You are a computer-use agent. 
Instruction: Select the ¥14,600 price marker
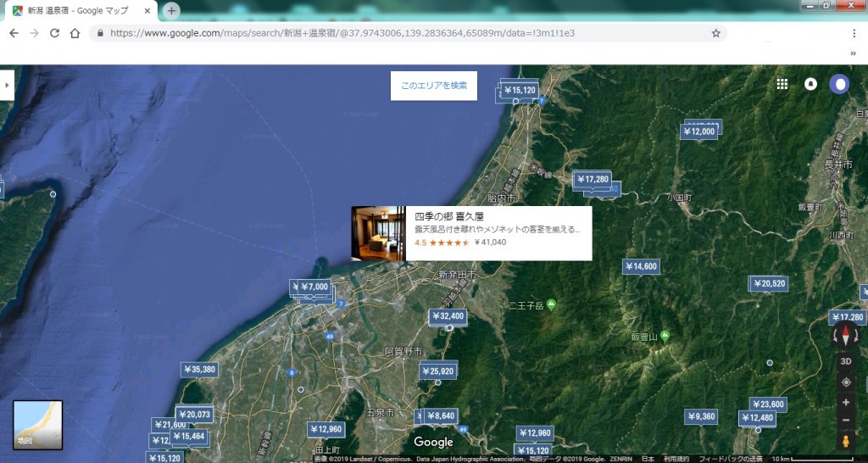[641, 266]
